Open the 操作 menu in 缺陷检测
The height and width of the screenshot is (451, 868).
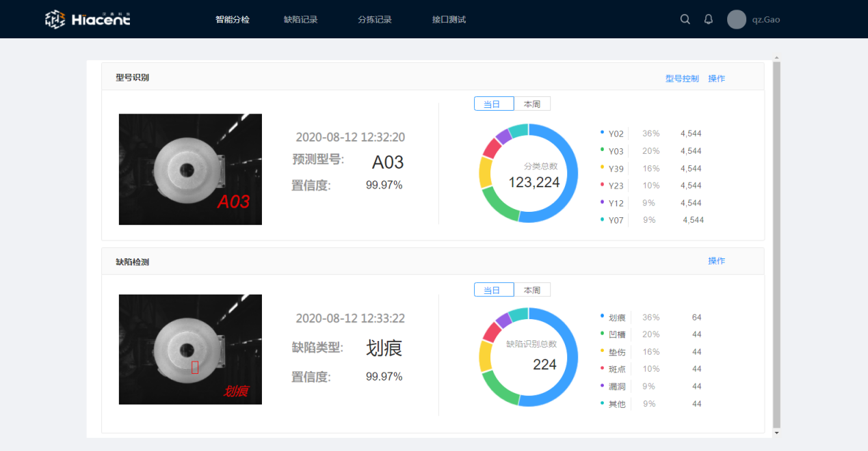716,261
